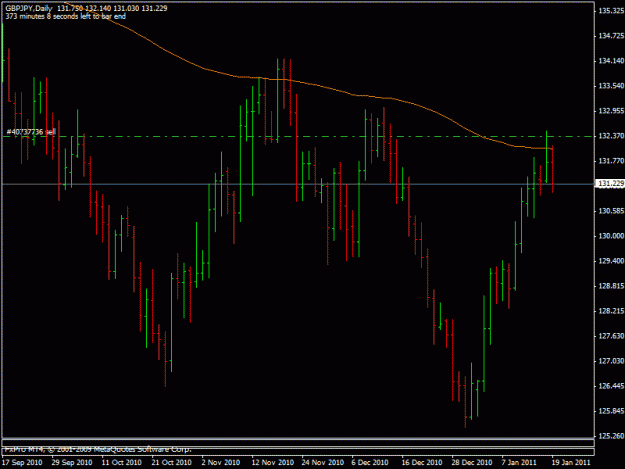Click the 132.955 price axis label
Screen dimensions: 625x469
click(611, 111)
